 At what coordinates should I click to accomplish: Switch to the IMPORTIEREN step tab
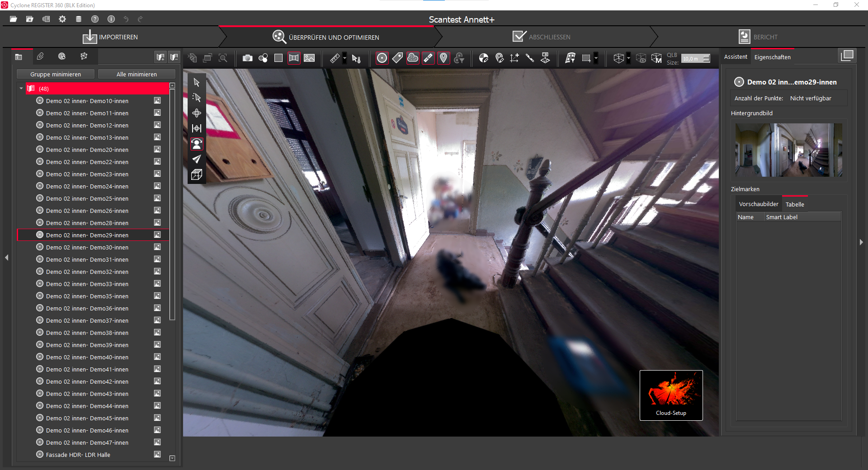click(110, 37)
